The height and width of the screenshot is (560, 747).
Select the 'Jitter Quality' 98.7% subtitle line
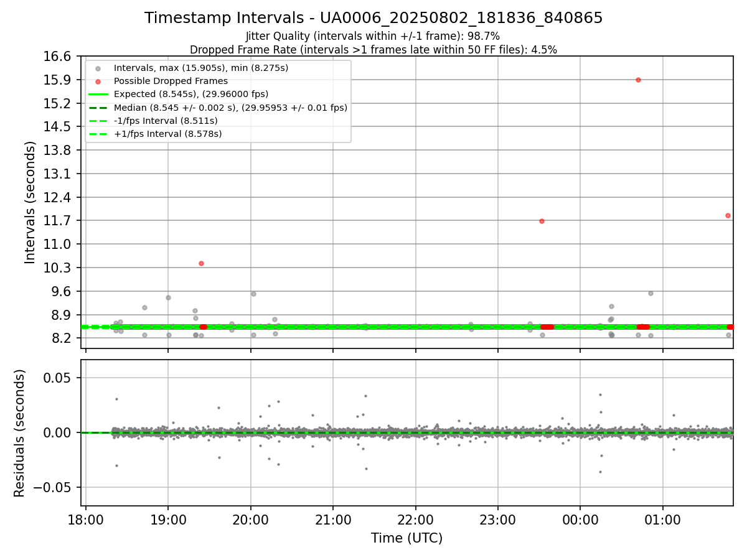pos(373,37)
